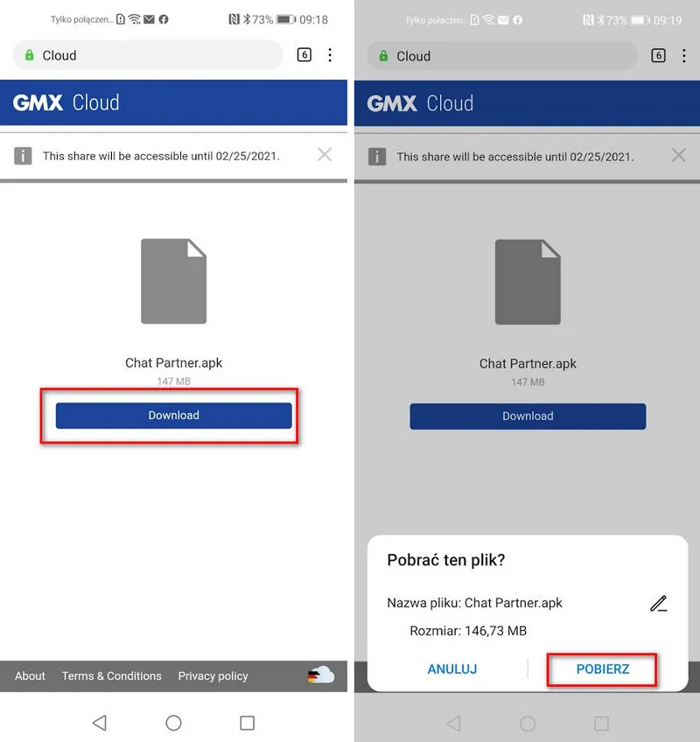Viewport: 700px width, 742px height.
Task: Dismiss share notice on left screen
Action: point(325,155)
